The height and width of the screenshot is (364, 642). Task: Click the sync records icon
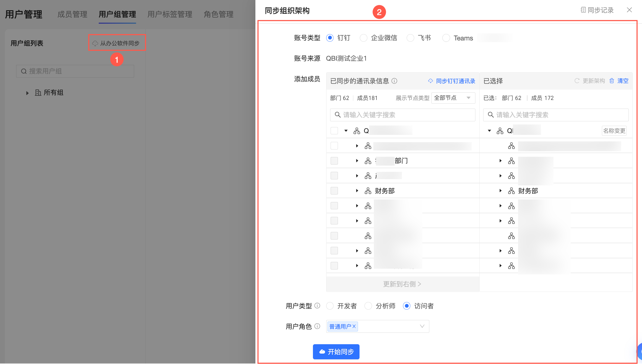coord(583,10)
